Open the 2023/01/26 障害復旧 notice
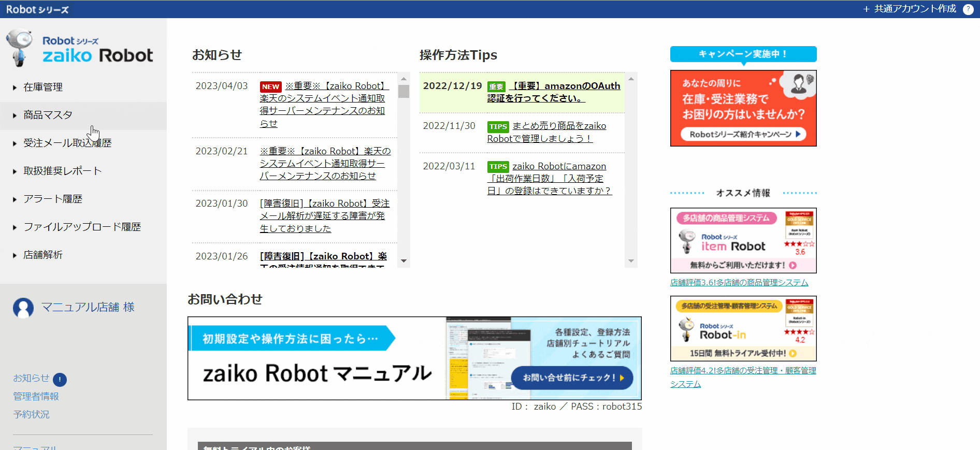The image size is (980, 450). (x=323, y=259)
